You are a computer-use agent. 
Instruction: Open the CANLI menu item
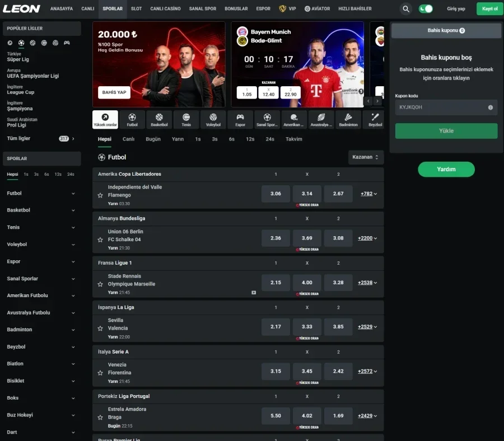[88, 8]
